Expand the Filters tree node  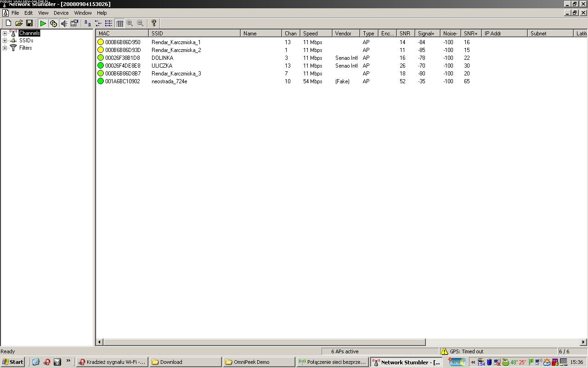(5, 48)
